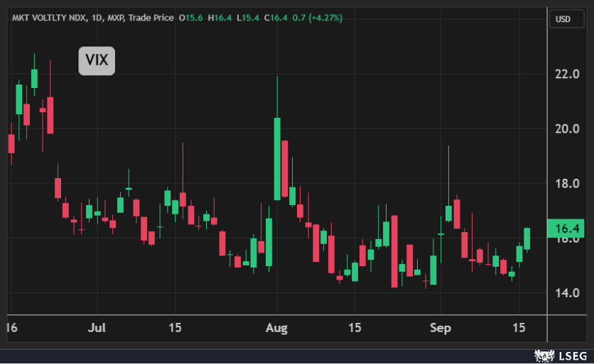
Task: Click the 20.0 price axis label
Action: 566,128
